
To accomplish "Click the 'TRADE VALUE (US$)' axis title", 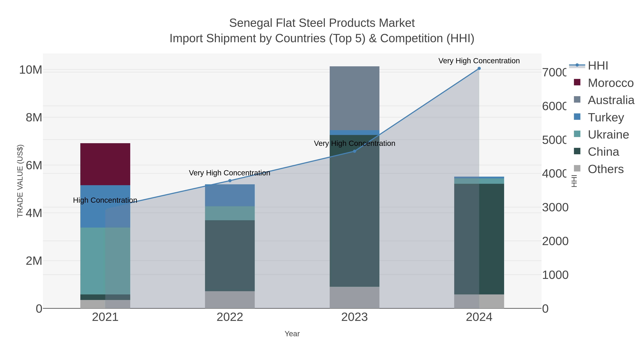I will (20, 181).
